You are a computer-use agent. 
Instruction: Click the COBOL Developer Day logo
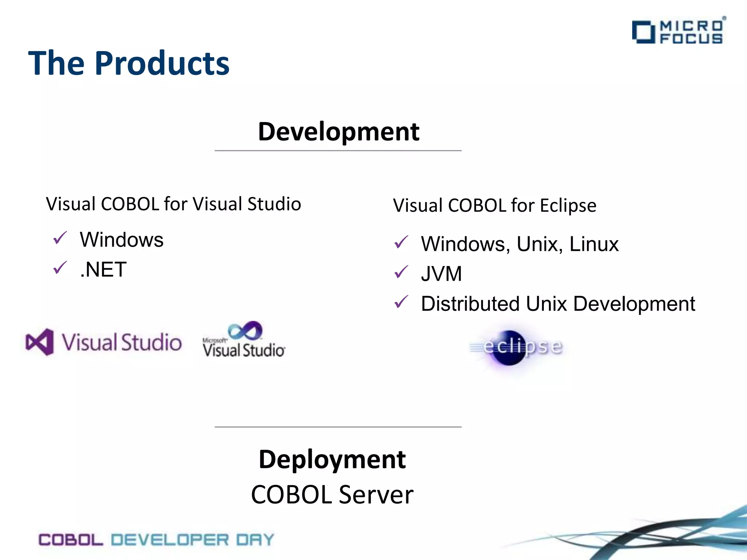pyautogui.click(x=156, y=540)
